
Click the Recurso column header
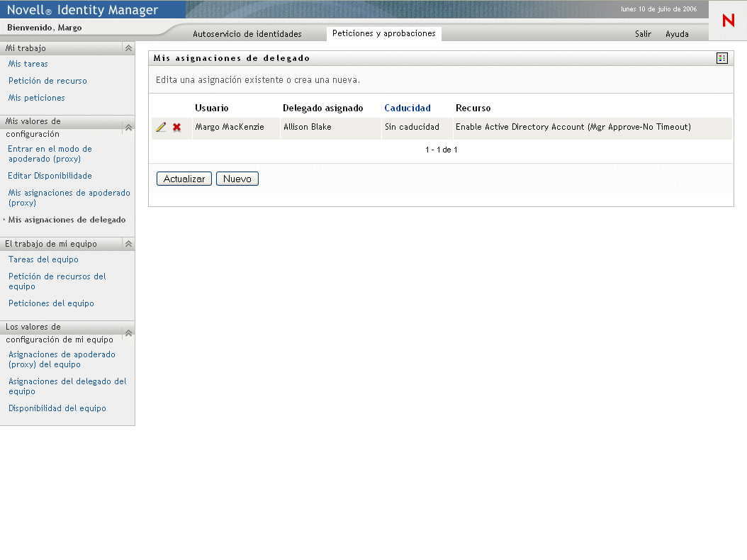[x=473, y=108]
